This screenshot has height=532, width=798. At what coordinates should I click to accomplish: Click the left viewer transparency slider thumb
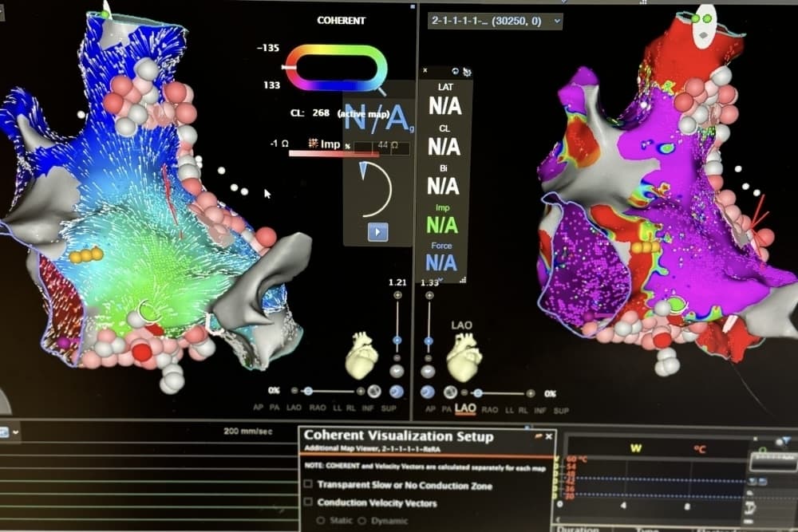pyautogui.click(x=308, y=391)
